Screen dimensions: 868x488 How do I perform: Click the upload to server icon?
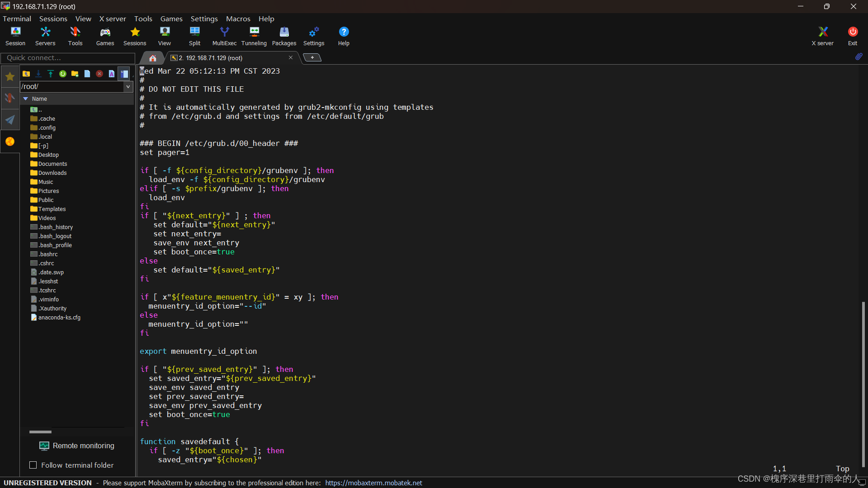click(51, 74)
